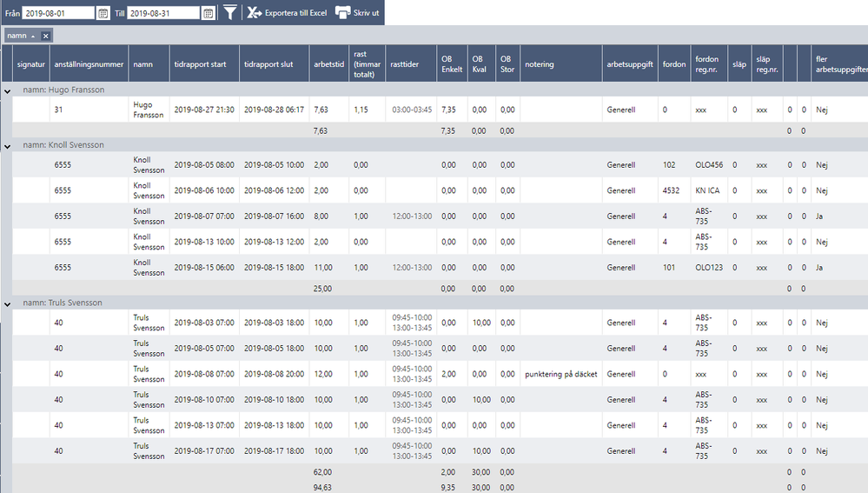This screenshot has width=868, height=493.
Task: Click Knoll Svensson subtotal 25,00
Action: [322, 289]
